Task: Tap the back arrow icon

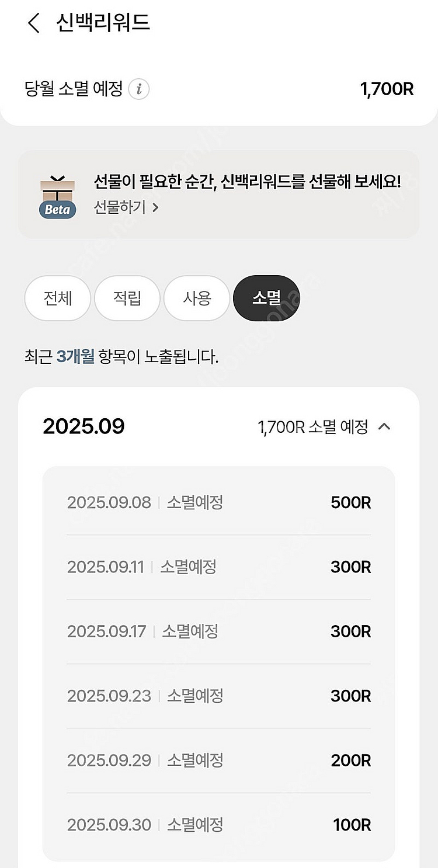Action: click(x=34, y=23)
